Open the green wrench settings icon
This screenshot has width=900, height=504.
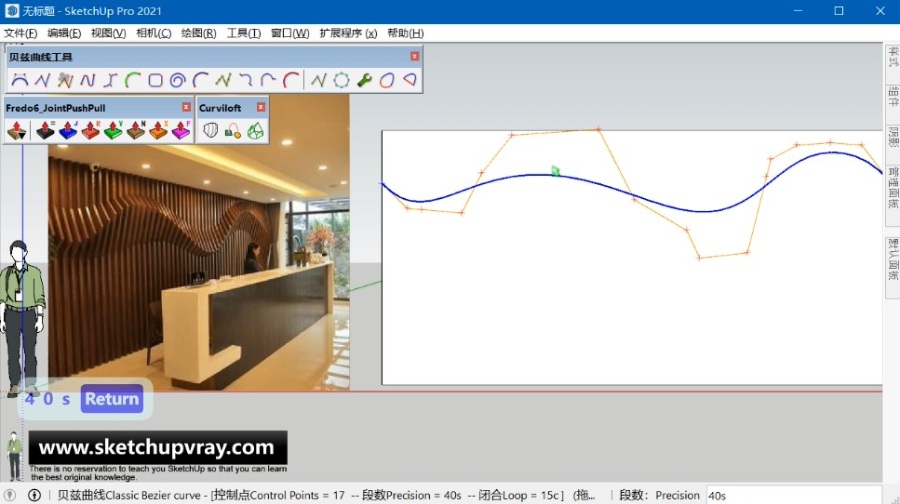[x=364, y=80]
